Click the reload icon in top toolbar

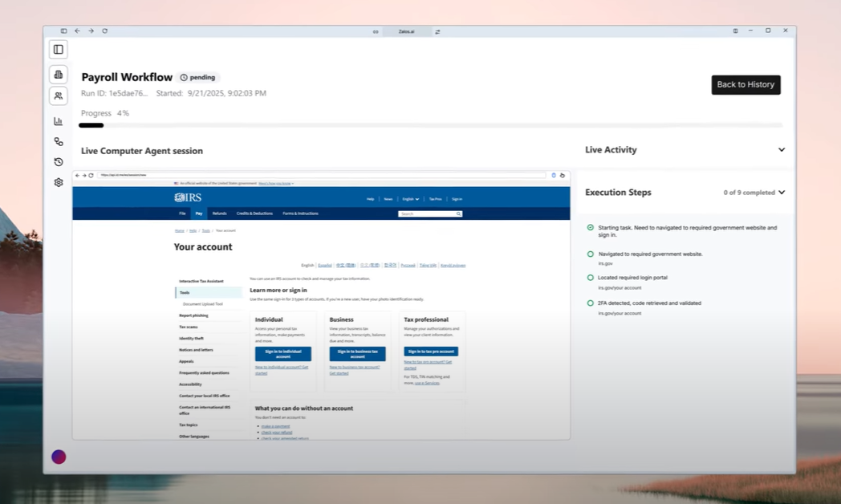click(x=104, y=31)
